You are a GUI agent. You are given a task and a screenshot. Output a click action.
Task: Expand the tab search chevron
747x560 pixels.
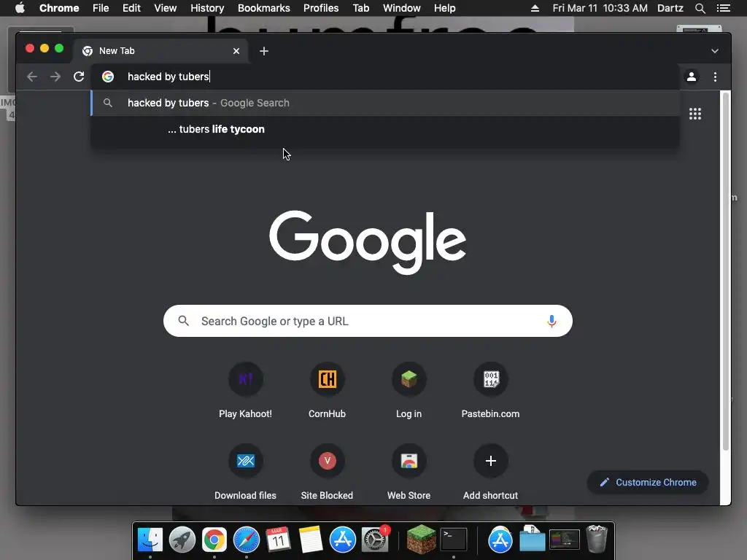tap(715, 51)
